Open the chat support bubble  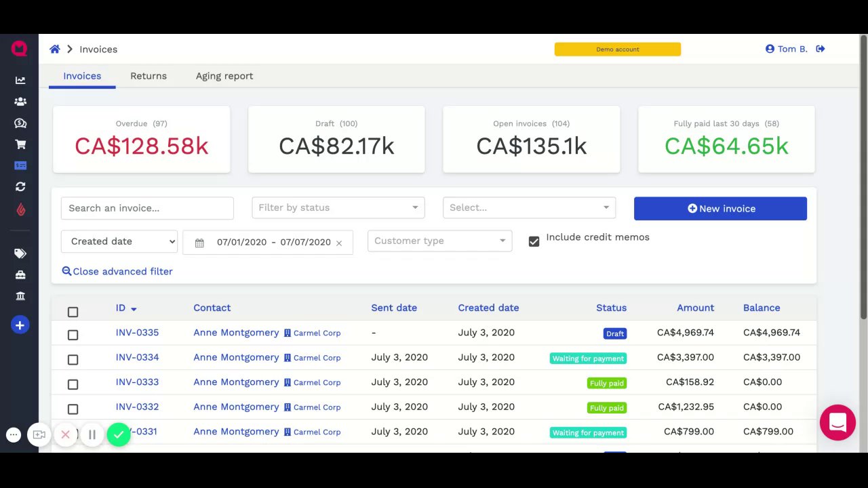click(837, 422)
